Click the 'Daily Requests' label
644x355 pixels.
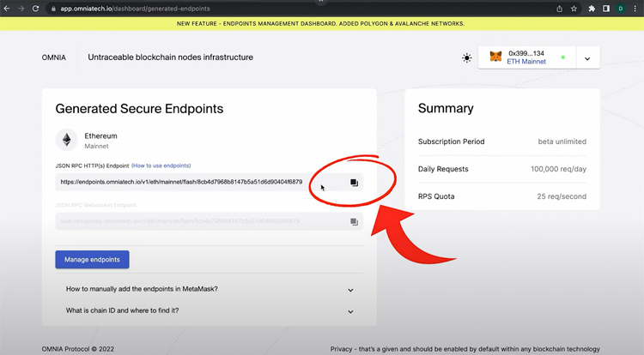click(443, 169)
